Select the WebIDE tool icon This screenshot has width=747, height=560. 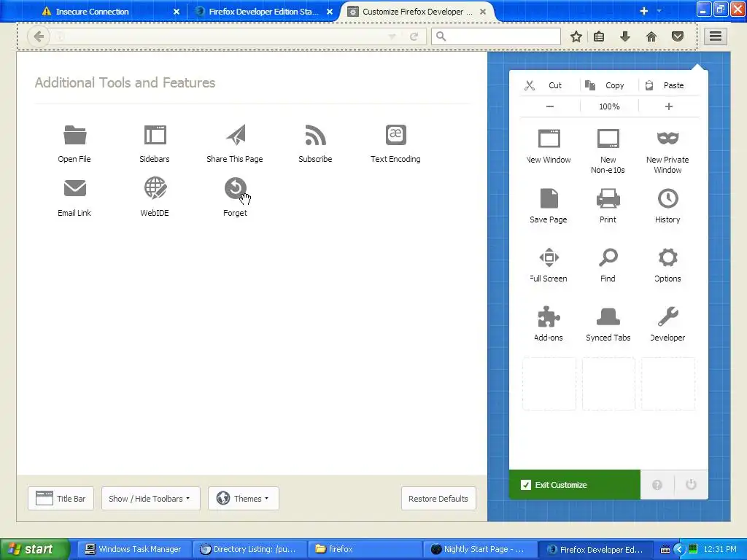pyautogui.click(x=155, y=188)
